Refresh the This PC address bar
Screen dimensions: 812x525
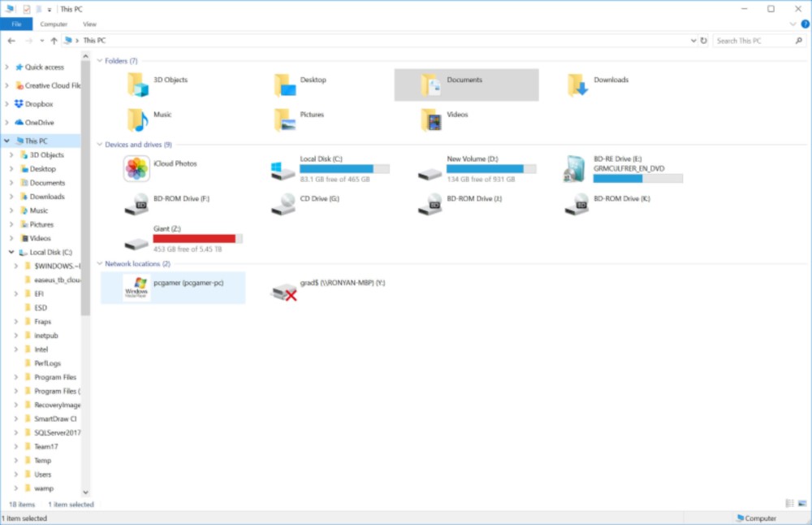click(703, 41)
